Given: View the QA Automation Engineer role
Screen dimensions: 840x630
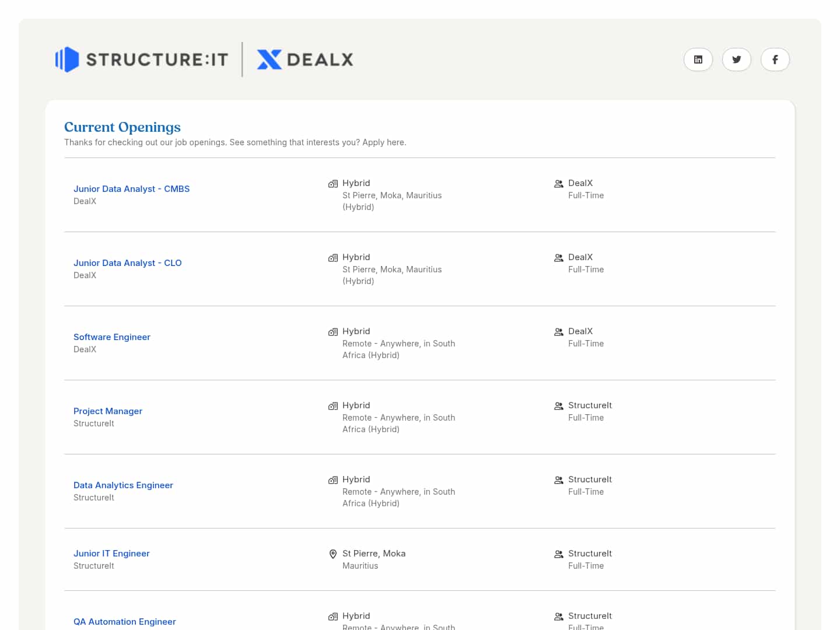Looking at the screenshot, I should 124,622.
